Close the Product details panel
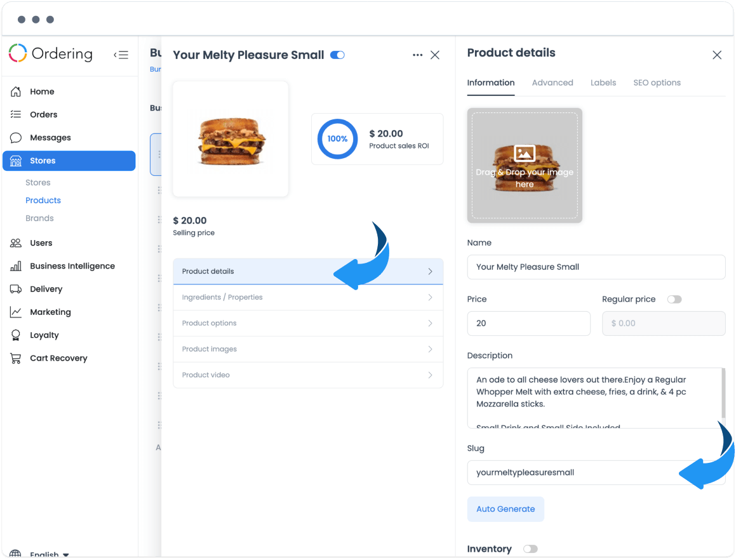 pos(717,55)
